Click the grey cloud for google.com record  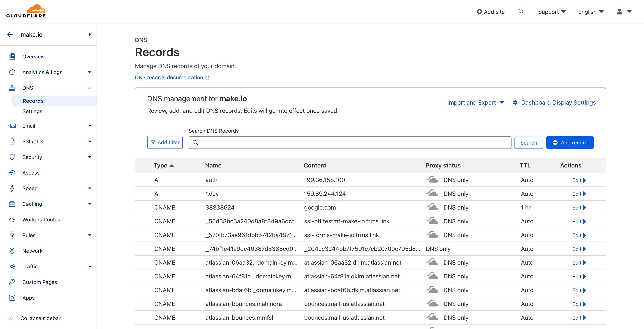pos(432,207)
